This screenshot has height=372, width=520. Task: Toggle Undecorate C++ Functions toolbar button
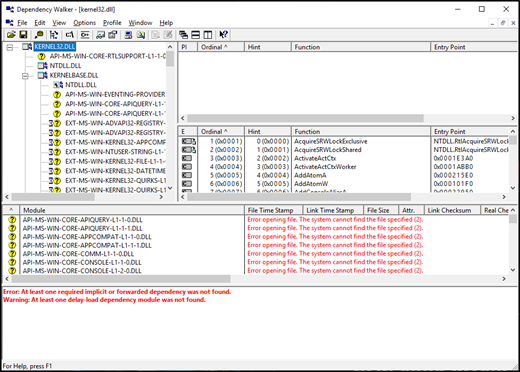coord(85,35)
